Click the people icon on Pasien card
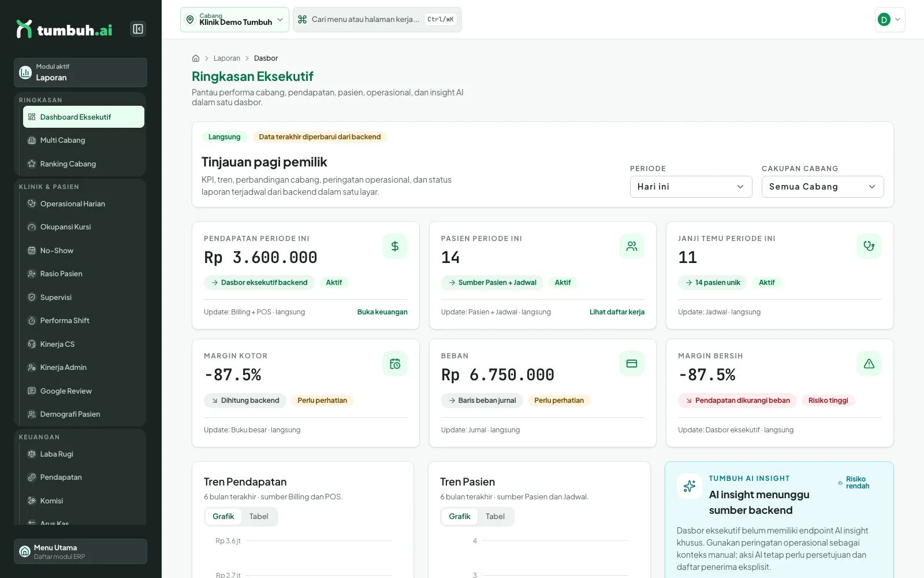 click(632, 246)
